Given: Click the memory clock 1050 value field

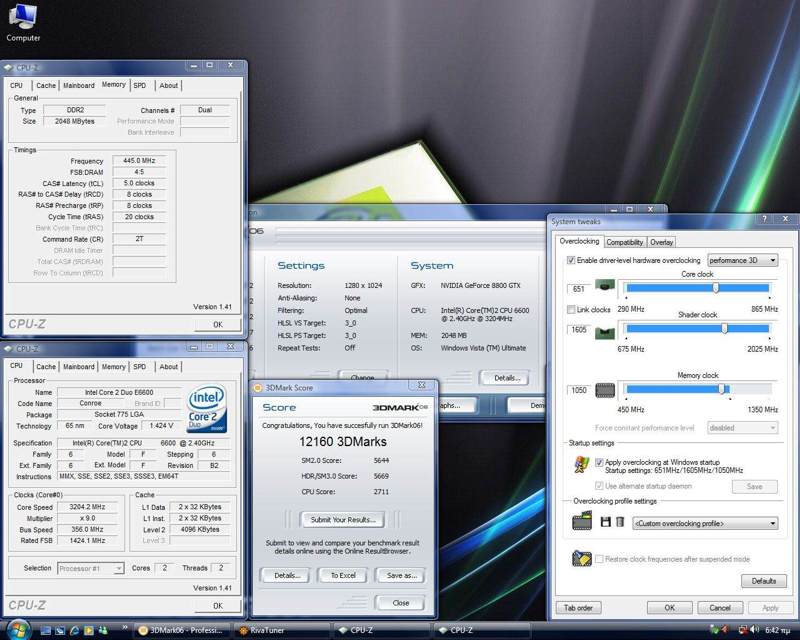Looking at the screenshot, I should pos(579,390).
